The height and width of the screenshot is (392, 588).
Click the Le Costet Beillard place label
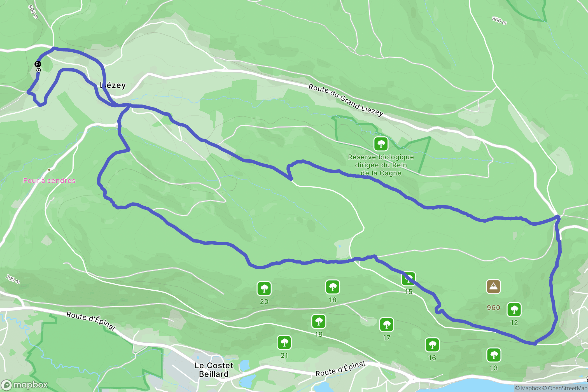[x=214, y=370]
